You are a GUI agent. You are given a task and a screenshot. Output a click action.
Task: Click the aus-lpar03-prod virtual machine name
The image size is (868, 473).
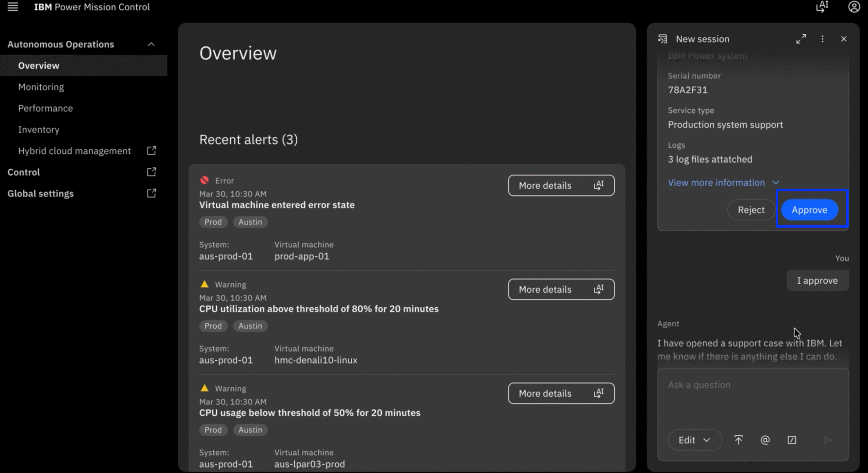(310, 464)
